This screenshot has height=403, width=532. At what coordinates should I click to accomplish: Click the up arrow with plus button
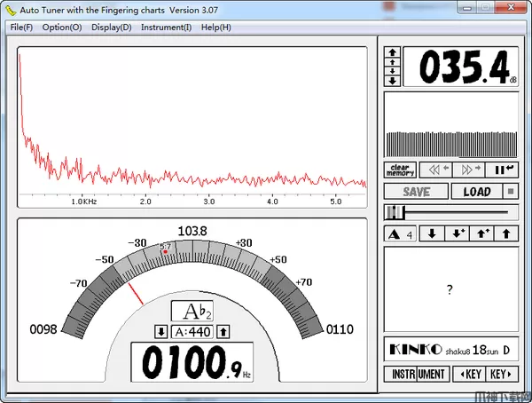(481, 234)
